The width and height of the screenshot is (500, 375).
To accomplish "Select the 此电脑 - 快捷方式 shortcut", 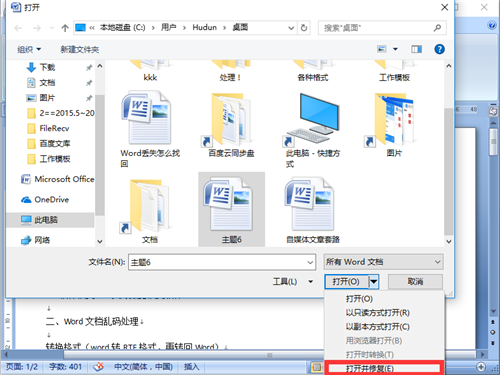I will (x=313, y=130).
